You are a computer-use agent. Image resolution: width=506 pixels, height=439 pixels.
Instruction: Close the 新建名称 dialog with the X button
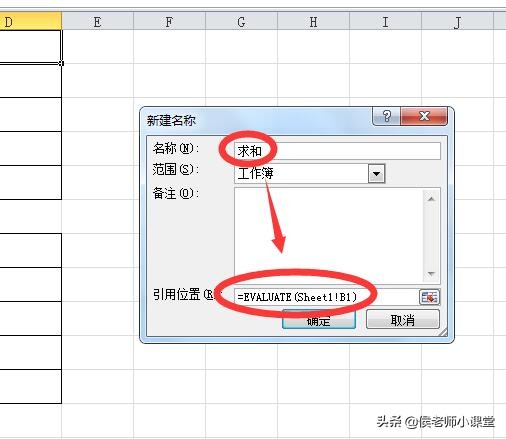[x=424, y=116]
